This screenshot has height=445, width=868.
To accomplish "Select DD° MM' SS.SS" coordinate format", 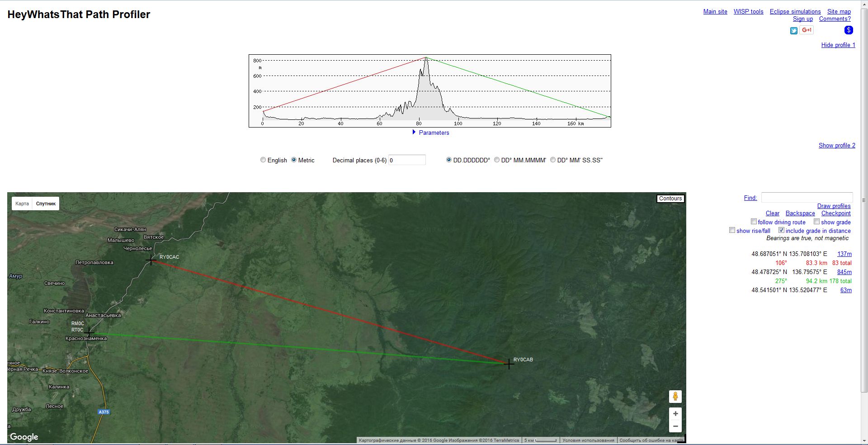I will (x=553, y=160).
